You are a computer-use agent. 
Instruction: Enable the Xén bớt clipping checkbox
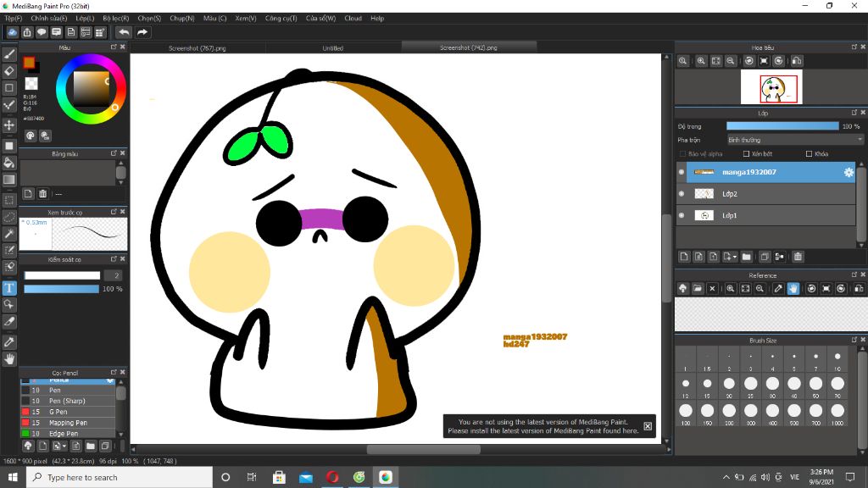click(x=746, y=154)
